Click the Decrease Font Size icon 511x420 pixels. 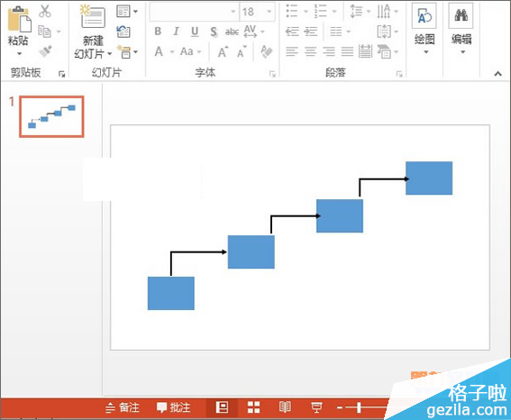click(242, 51)
